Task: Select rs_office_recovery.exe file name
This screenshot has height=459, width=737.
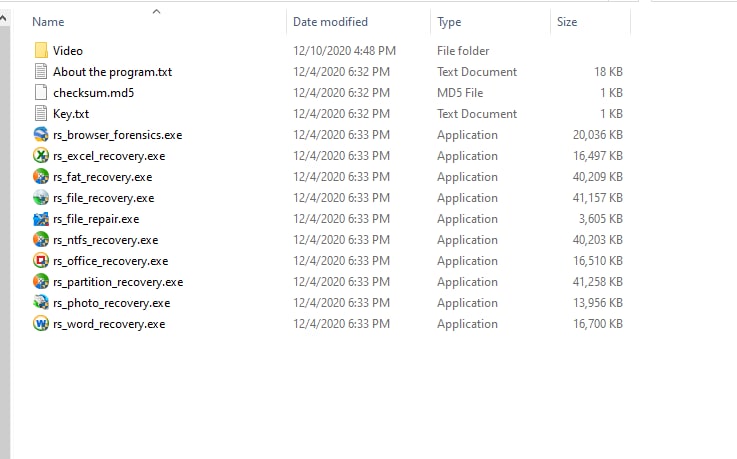Action: coord(110,261)
